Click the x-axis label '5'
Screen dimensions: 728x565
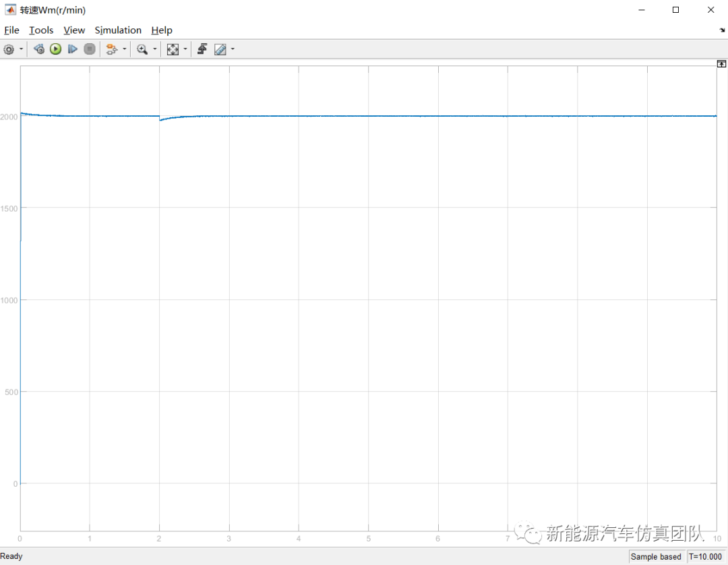pos(368,539)
